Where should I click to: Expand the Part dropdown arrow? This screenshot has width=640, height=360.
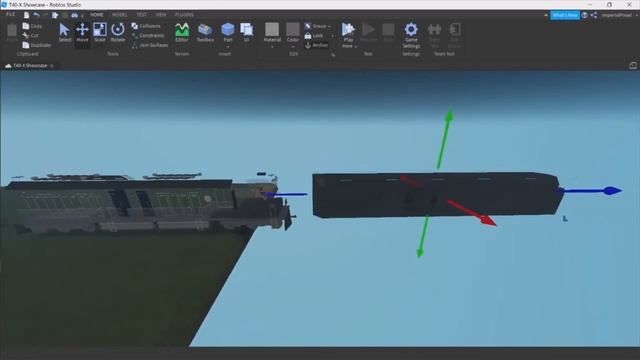coord(228,47)
